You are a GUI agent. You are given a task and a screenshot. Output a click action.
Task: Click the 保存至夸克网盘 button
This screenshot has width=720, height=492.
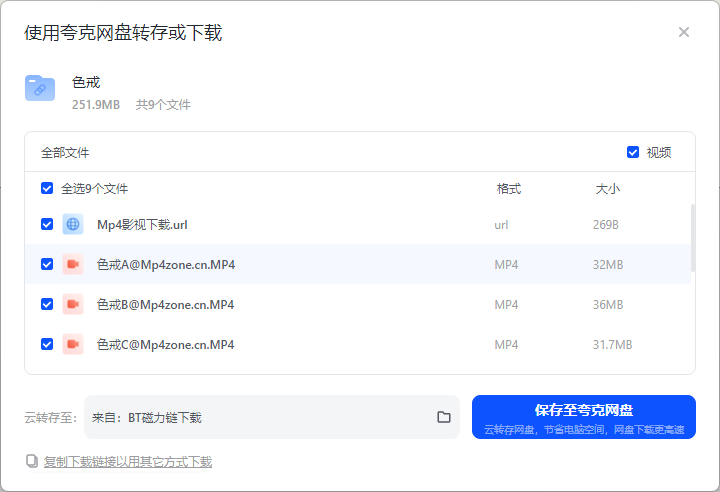(x=584, y=417)
